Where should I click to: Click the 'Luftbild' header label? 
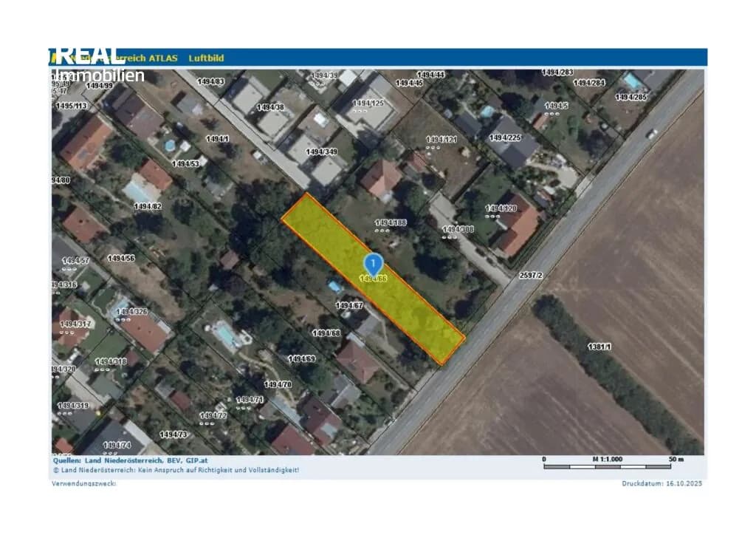pyautogui.click(x=207, y=58)
